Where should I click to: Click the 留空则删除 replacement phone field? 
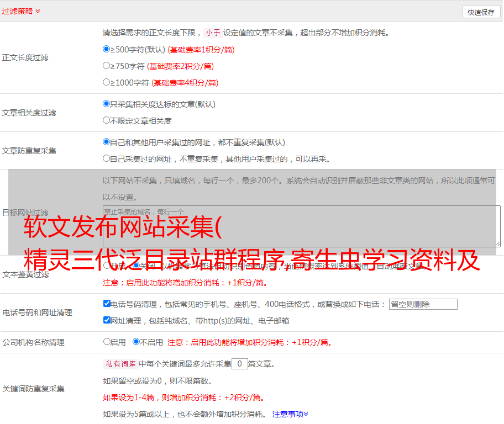pos(423,304)
